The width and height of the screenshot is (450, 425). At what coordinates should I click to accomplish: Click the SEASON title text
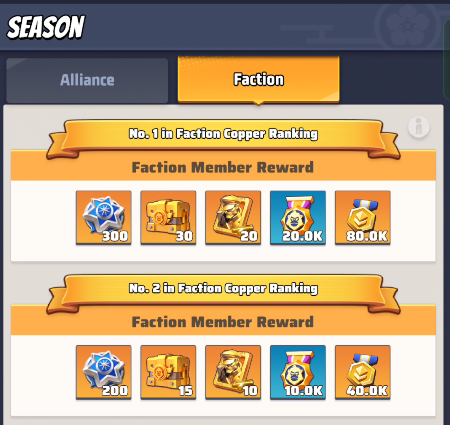click(46, 27)
